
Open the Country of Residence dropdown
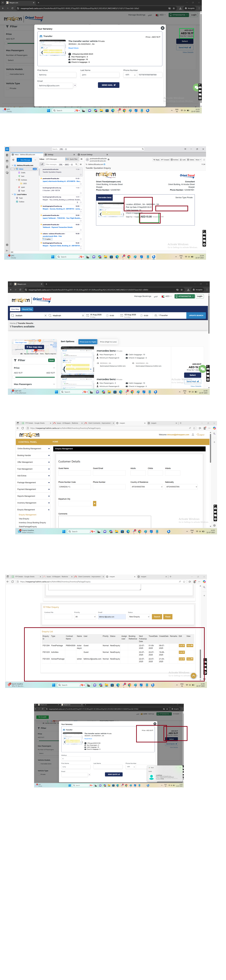(147, 487)
